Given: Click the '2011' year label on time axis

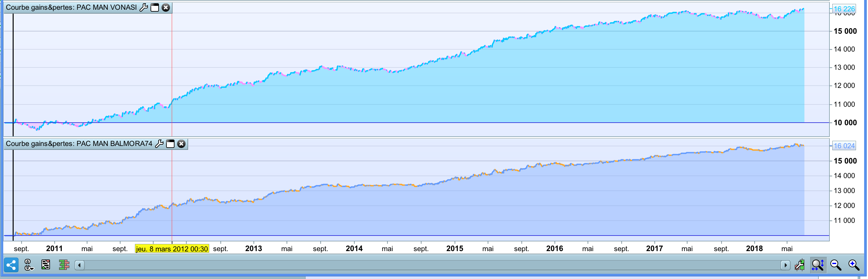Looking at the screenshot, I should [x=54, y=249].
